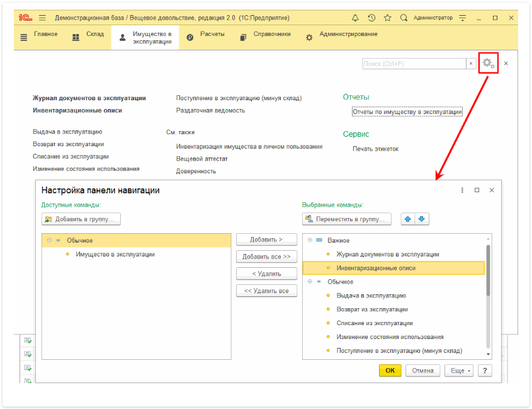The height and width of the screenshot is (409, 532).
Task: Open Отчеты по имуществу в эксплуатации link
Action: pyautogui.click(x=407, y=112)
